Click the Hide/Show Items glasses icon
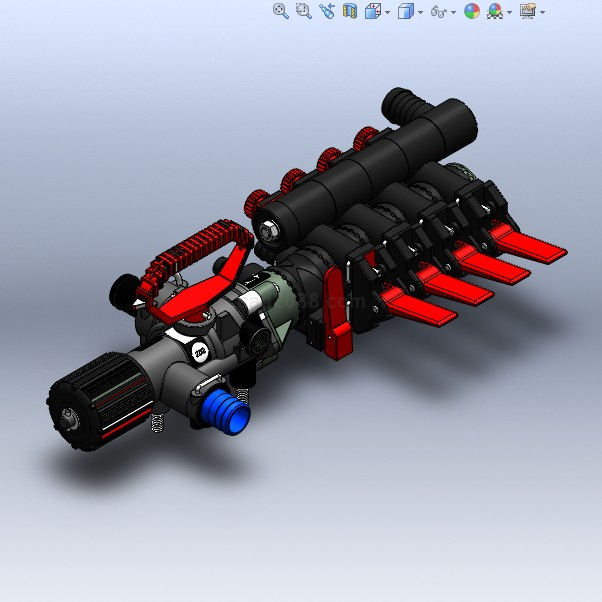 click(438, 11)
